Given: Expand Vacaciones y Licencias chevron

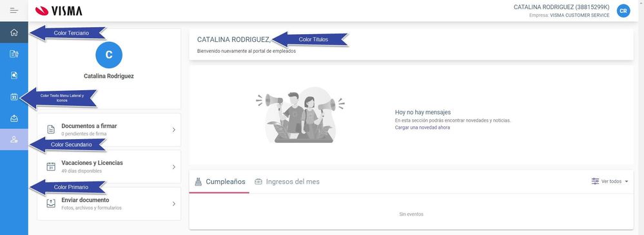Looking at the screenshot, I should pyautogui.click(x=174, y=167).
